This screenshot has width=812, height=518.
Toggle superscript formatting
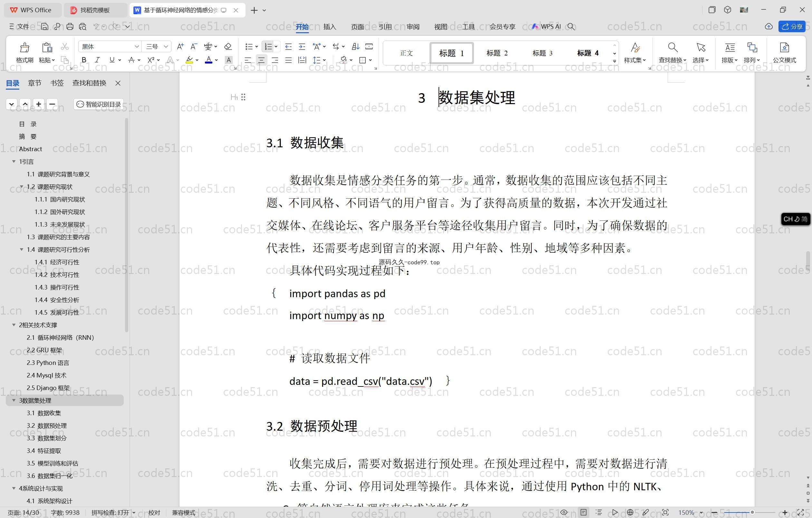[151, 60]
